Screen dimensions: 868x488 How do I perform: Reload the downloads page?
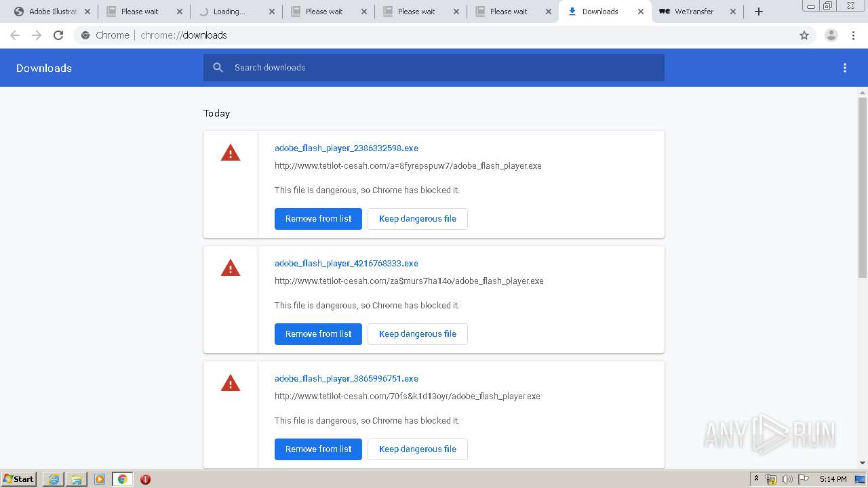tap(58, 35)
